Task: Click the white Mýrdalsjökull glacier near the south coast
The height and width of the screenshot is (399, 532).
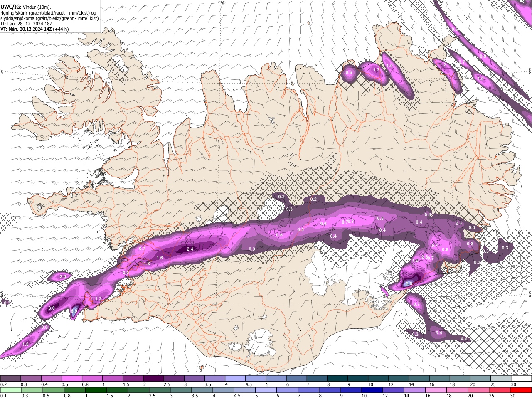Action: pyautogui.click(x=261, y=342)
